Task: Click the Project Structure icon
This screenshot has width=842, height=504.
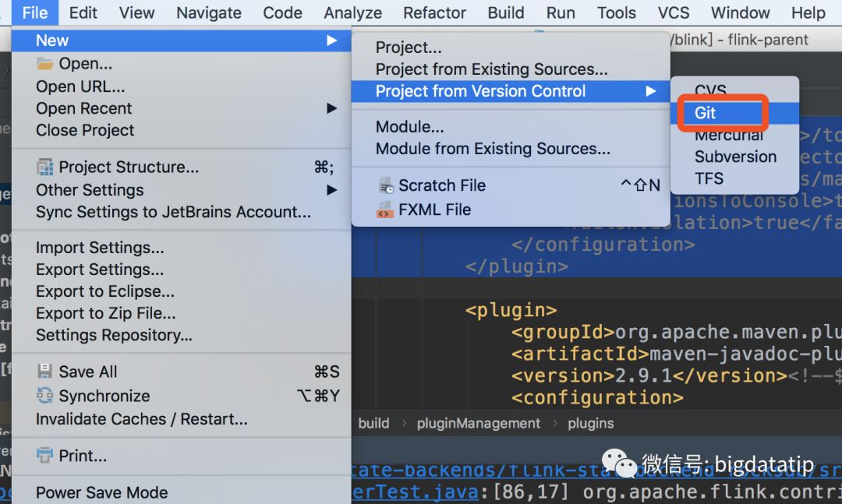Action: (x=44, y=167)
